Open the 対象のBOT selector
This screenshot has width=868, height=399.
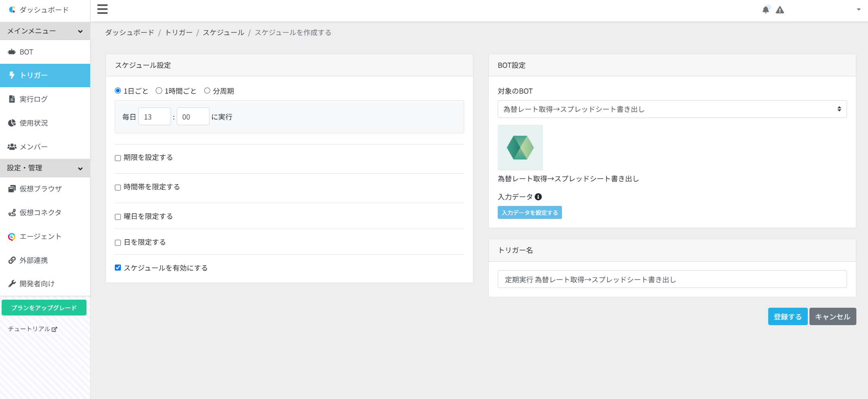672,109
